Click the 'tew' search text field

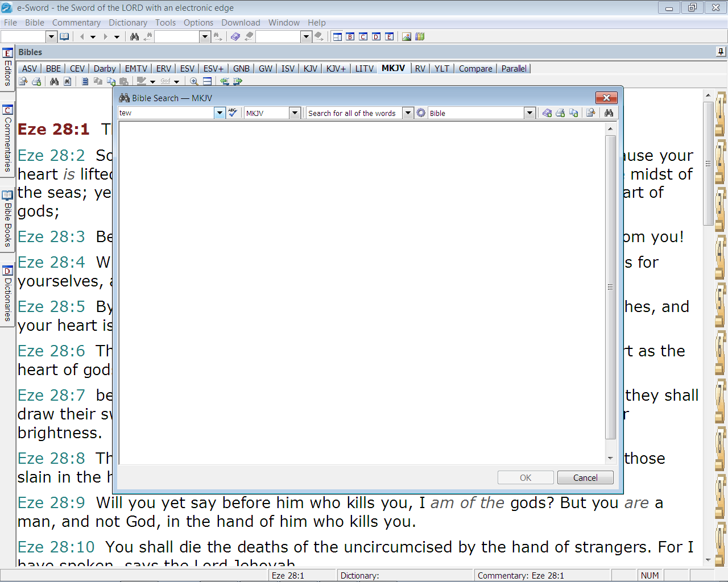pos(166,113)
